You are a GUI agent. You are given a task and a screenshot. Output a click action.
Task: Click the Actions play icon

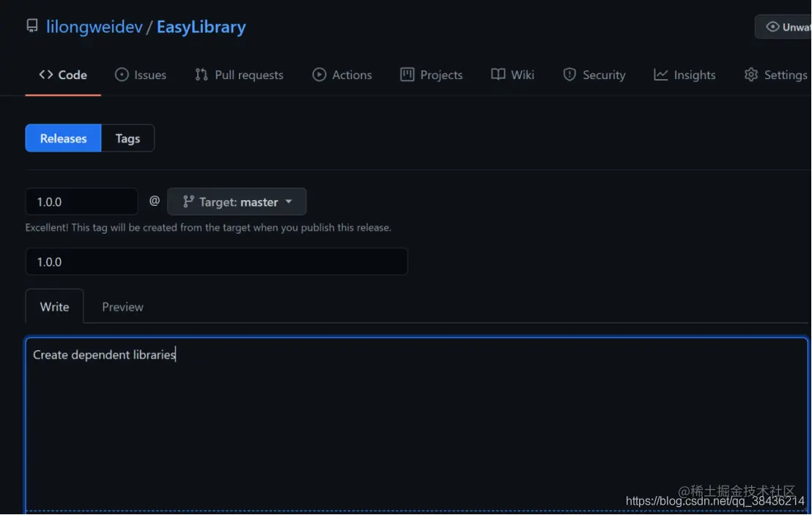[319, 75]
